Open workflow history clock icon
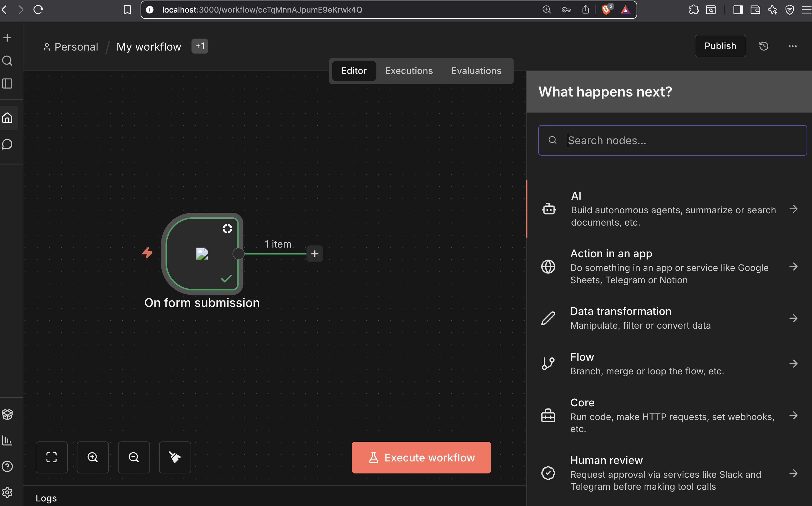Image resolution: width=812 pixels, height=506 pixels. tap(764, 46)
